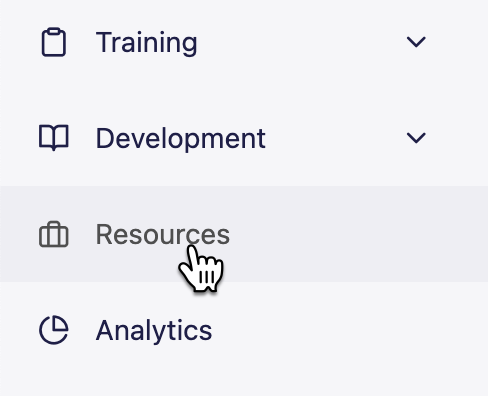Open Development using the book icon

[x=54, y=138]
